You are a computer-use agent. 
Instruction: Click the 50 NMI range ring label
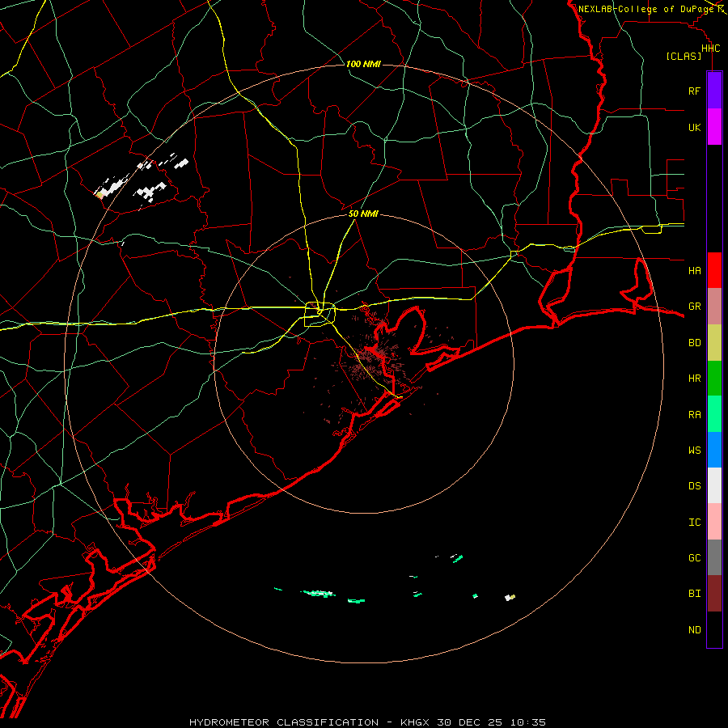coord(363,214)
